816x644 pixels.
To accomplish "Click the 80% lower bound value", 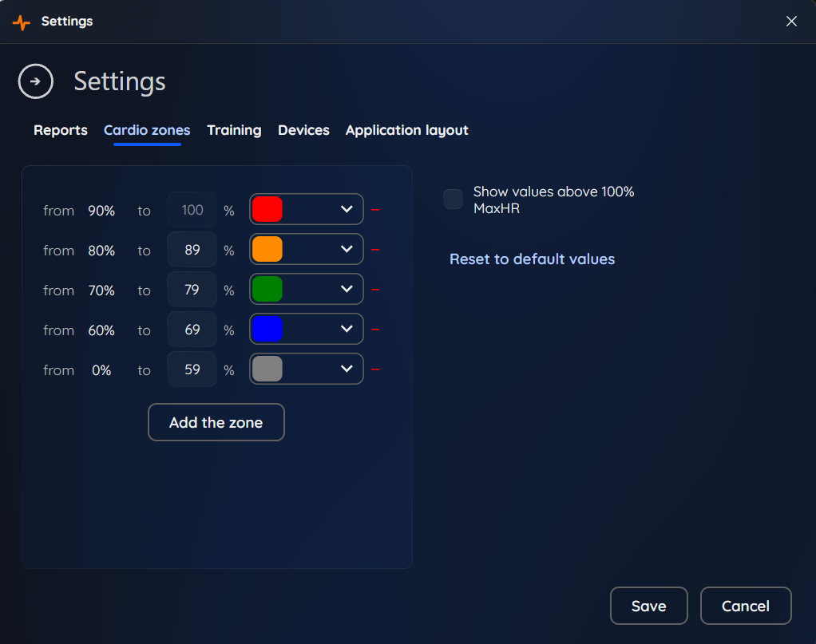I will pyautogui.click(x=101, y=251).
